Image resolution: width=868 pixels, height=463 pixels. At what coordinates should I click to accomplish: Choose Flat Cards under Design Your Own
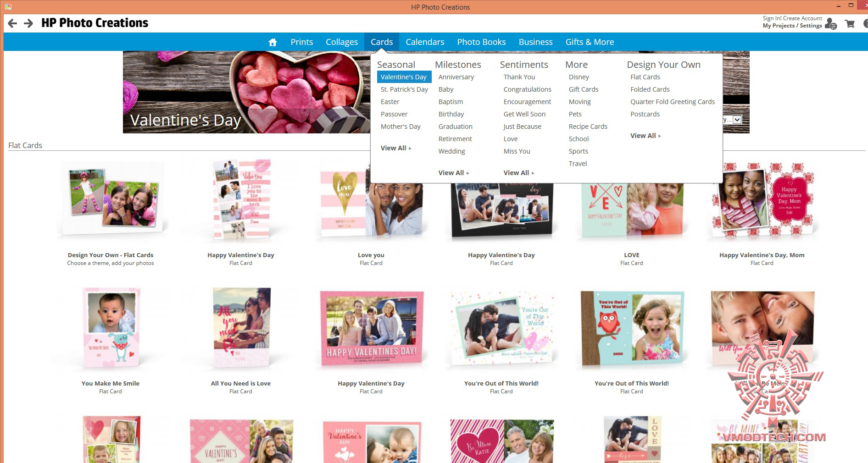645,77
